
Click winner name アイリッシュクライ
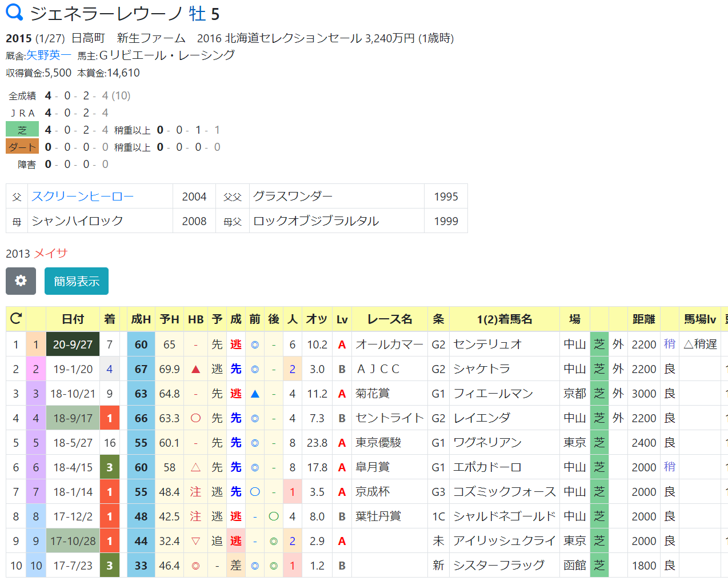(505, 540)
